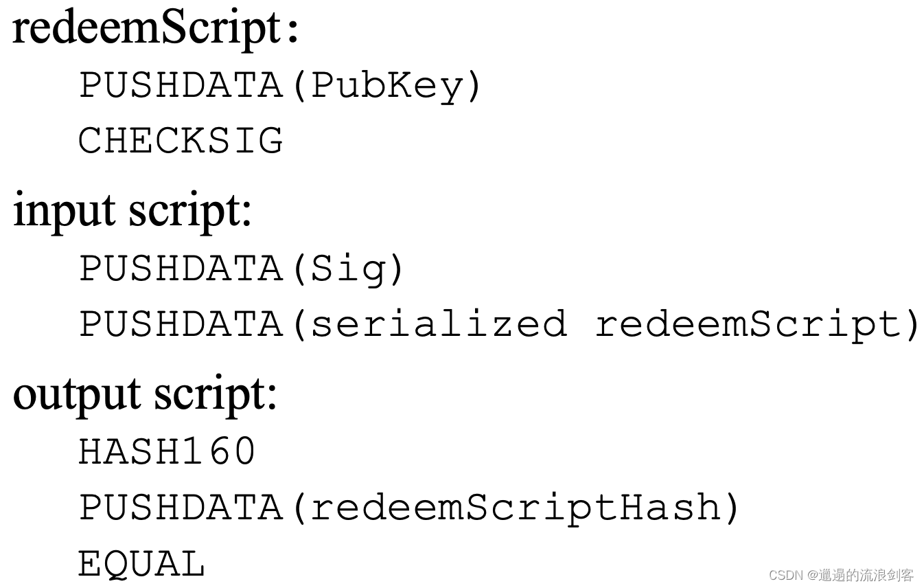The image size is (924, 588).
Task: Click the word Sig in parentheses
Action: pos(349,268)
